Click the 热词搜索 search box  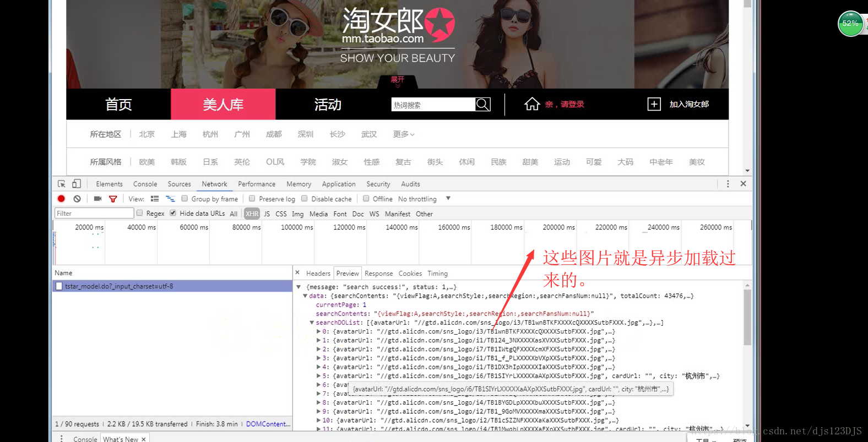coord(433,105)
